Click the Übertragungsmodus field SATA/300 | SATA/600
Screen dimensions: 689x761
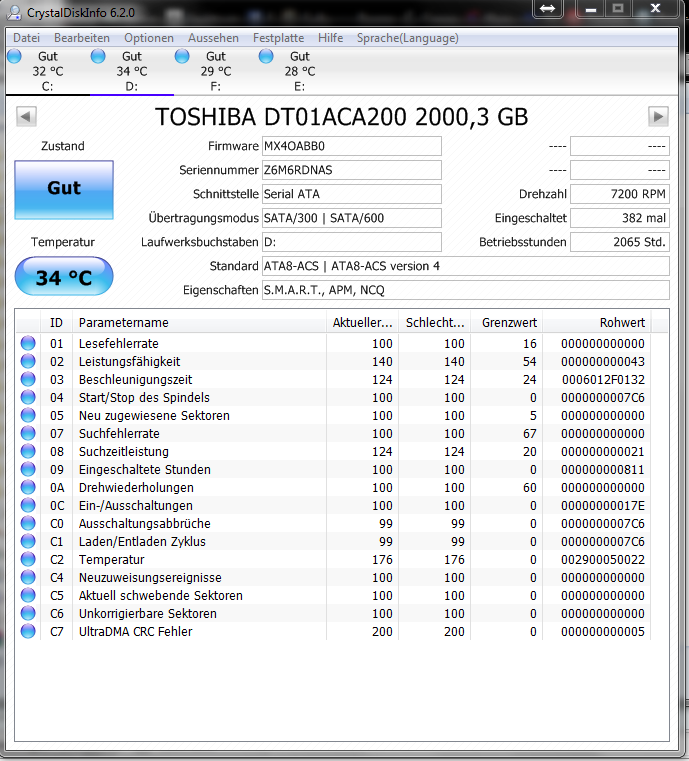click(x=352, y=218)
